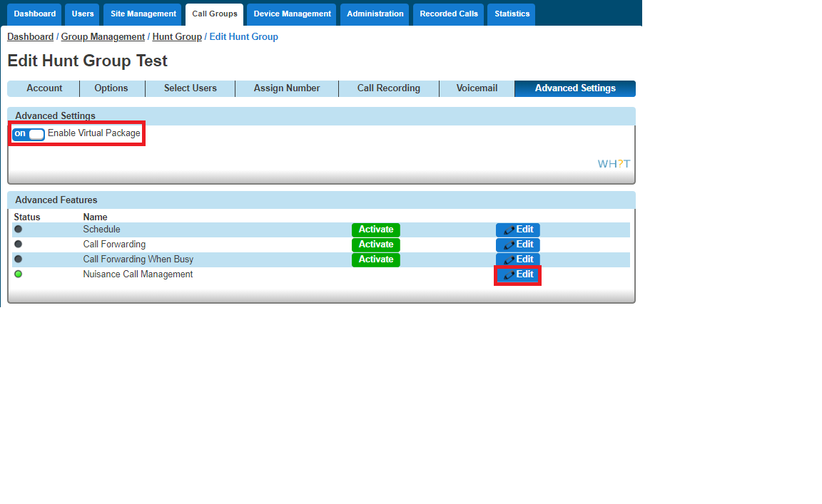The width and height of the screenshot is (822, 504).
Task: Open the Assign Number sub-tab
Action: [287, 88]
